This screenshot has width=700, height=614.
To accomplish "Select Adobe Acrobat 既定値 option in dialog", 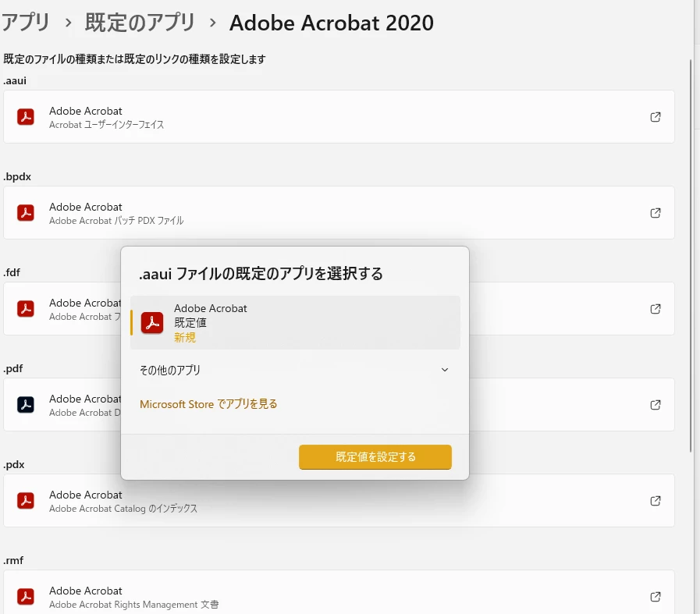I will (295, 323).
